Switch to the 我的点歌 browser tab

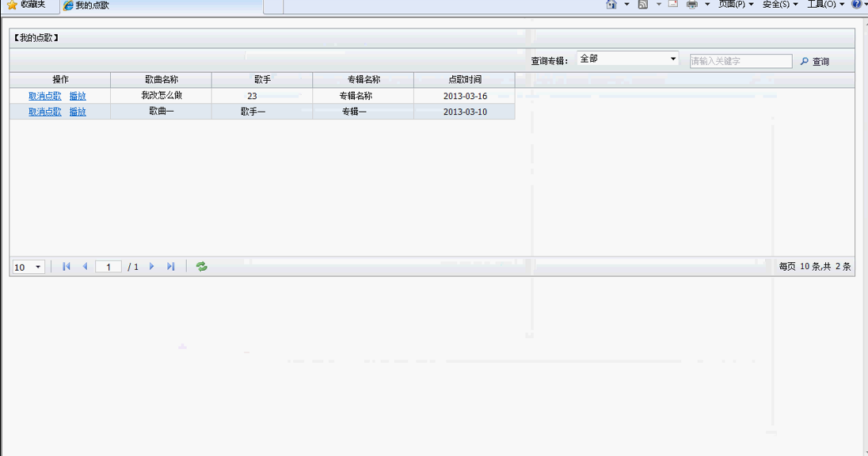[x=161, y=6]
